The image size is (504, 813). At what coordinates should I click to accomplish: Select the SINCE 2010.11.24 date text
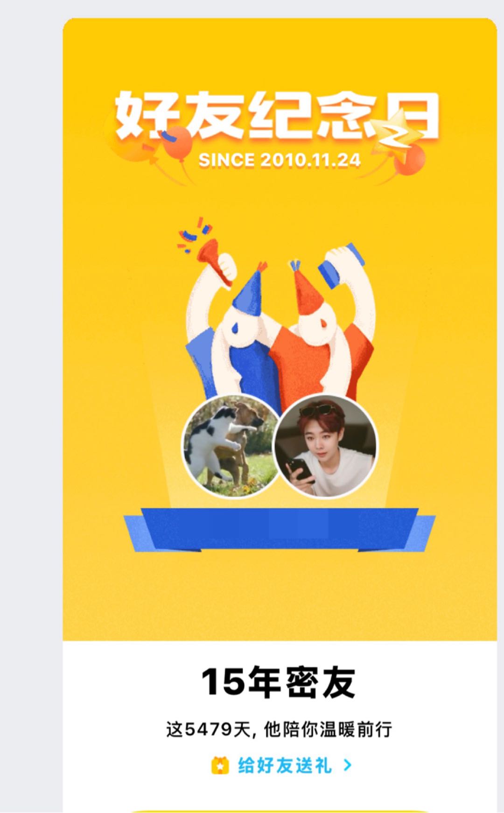pos(280,160)
